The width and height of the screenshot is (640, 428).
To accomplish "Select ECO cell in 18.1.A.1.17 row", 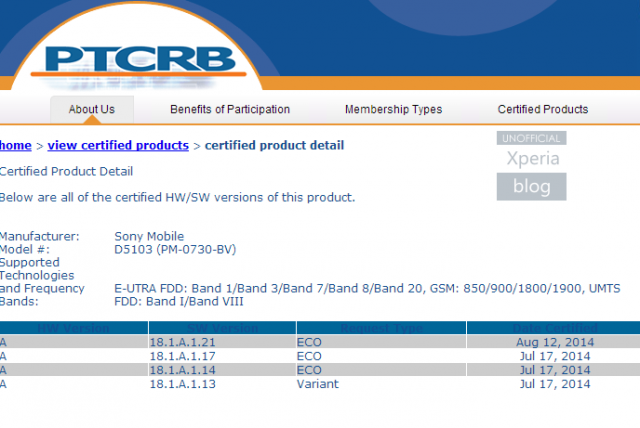I will coord(309,356).
